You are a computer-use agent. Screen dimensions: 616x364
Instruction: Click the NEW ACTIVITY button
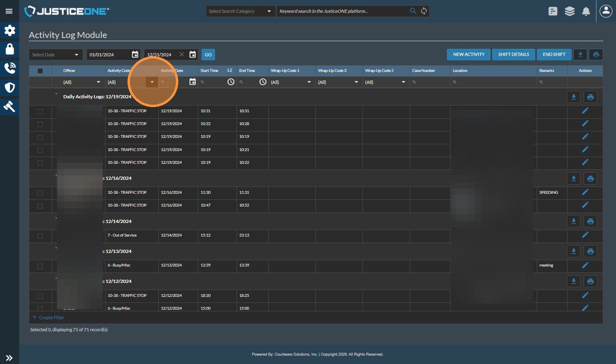coord(468,54)
